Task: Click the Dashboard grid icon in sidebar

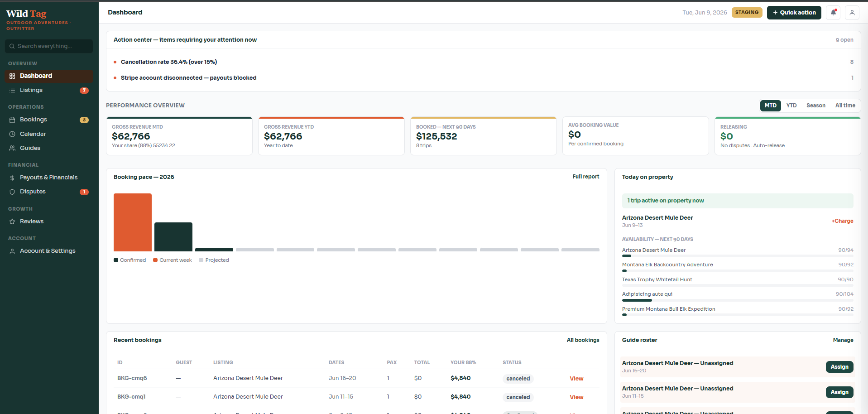Action: click(12, 76)
